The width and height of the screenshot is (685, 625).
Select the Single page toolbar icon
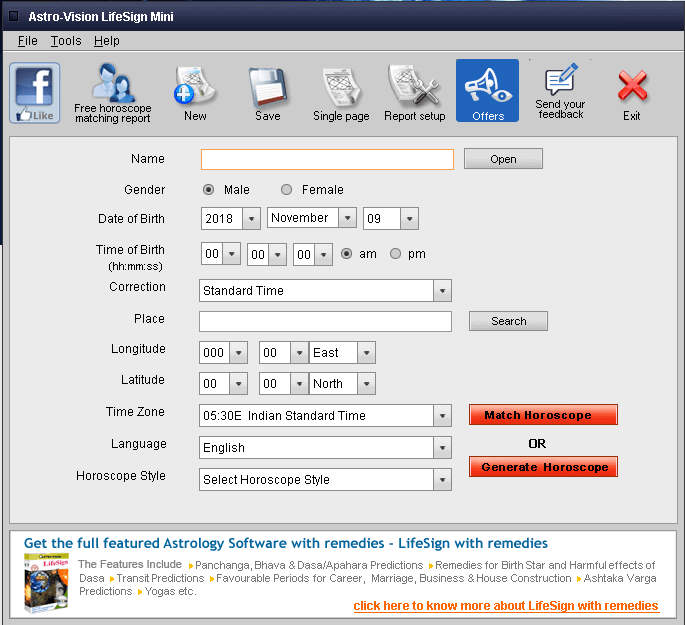coord(341,92)
